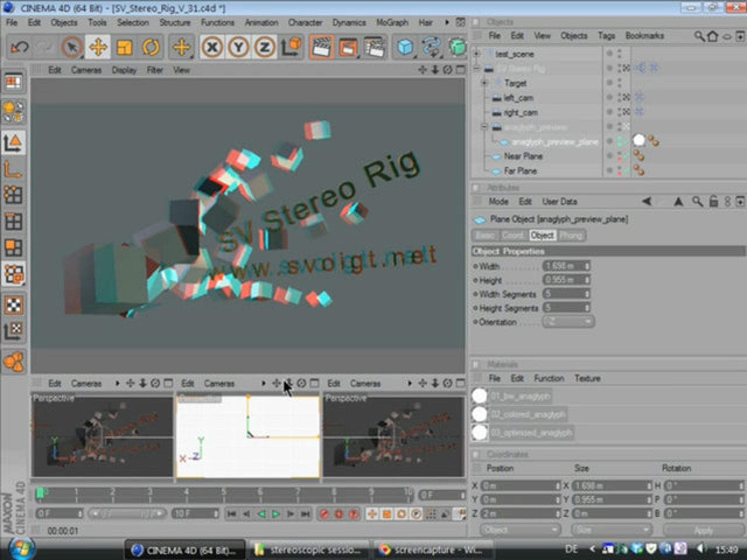Toggle the padlock in the Attributes manager

click(x=713, y=202)
